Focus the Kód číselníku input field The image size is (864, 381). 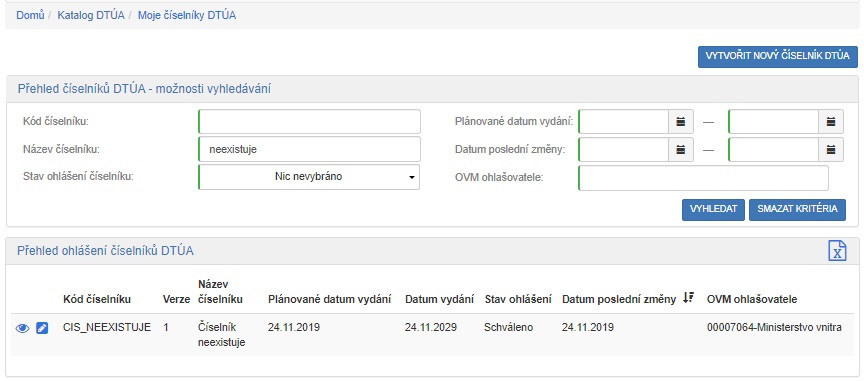[309, 121]
